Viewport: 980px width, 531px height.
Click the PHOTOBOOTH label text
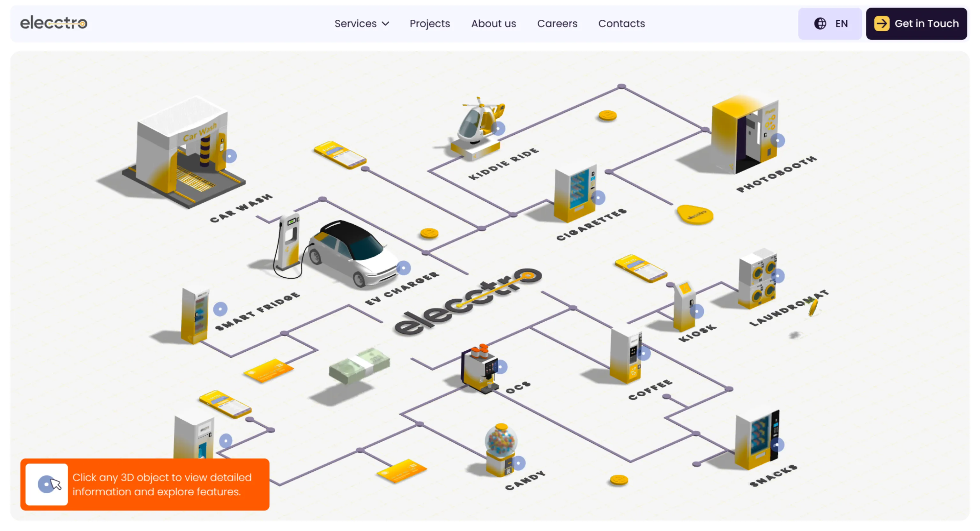coord(776,174)
